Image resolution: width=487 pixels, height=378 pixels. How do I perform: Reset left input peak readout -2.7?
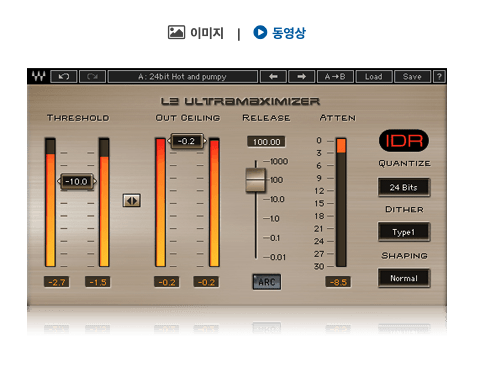(x=57, y=282)
